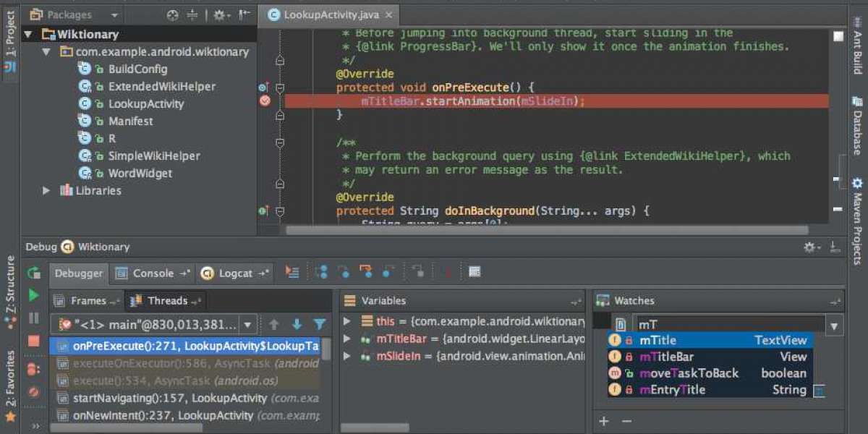Click the Step Into icon
The width and height of the screenshot is (868, 434).
pos(344,273)
